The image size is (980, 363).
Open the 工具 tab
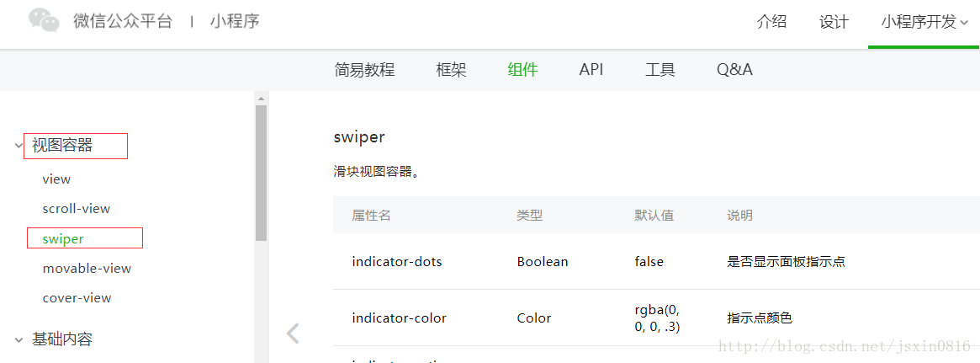pos(660,70)
